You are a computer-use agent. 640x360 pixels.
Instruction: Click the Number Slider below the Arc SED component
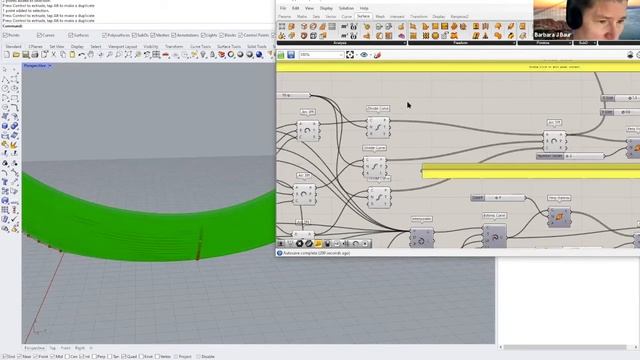tap(570, 156)
